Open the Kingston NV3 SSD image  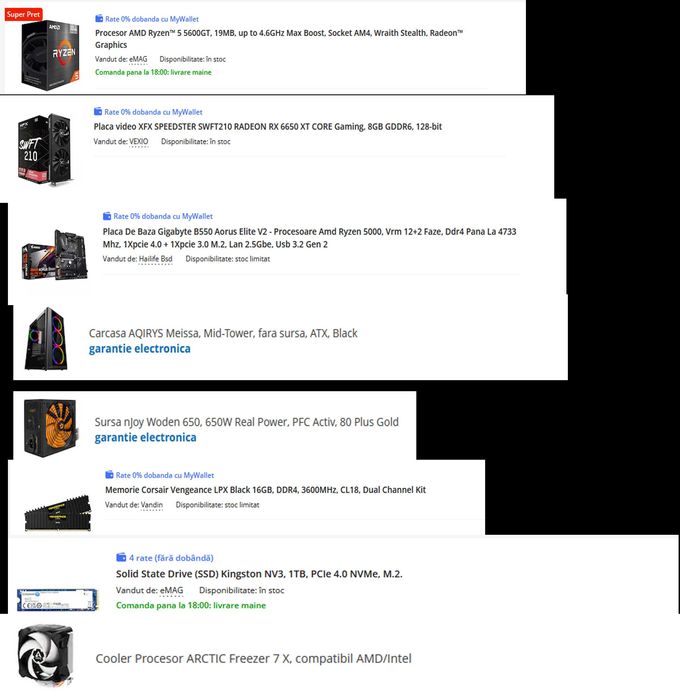[57, 600]
